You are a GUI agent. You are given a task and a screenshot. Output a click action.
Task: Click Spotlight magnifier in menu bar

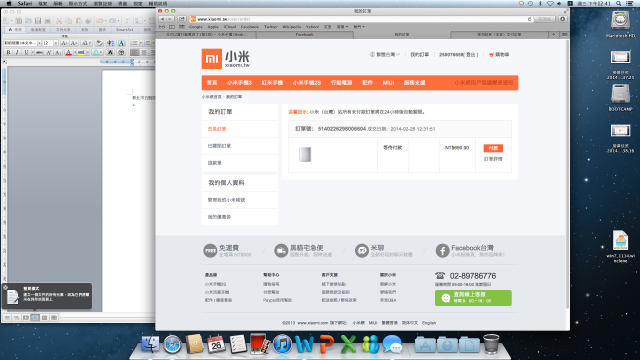619,3
